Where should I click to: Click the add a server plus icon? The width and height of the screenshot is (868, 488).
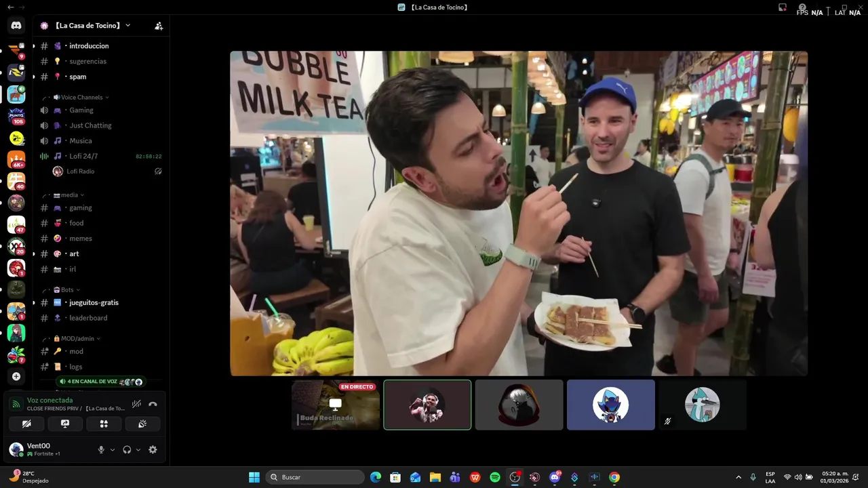pyautogui.click(x=16, y=376)
